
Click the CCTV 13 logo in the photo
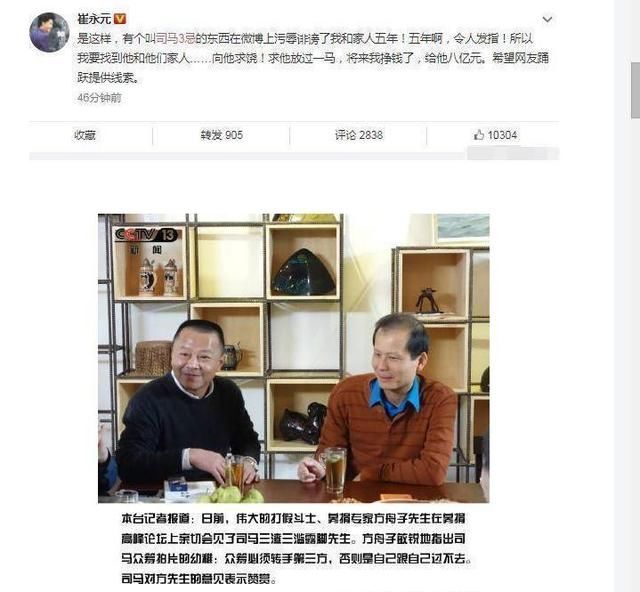pos(146,234)
